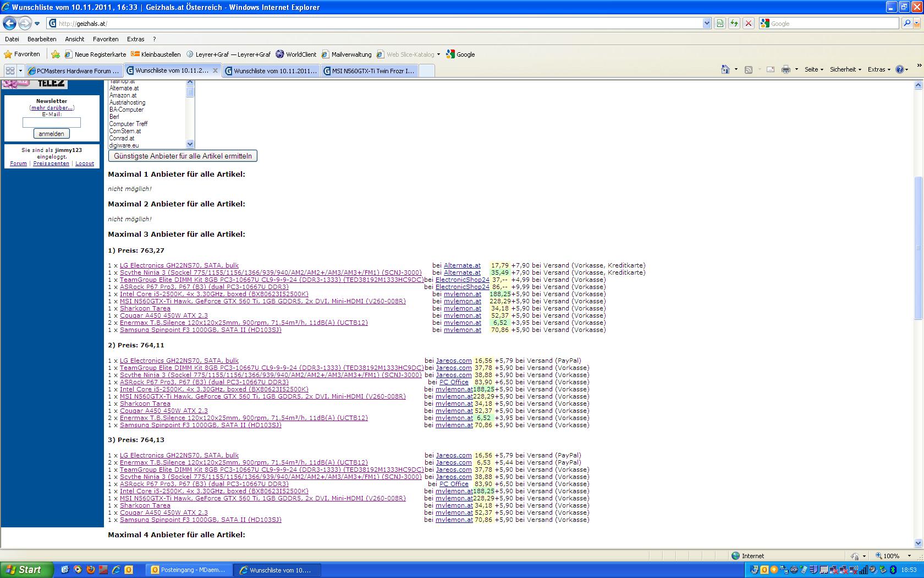
Task: Open the Preisagenten link
Action: (x=51, y=163)
